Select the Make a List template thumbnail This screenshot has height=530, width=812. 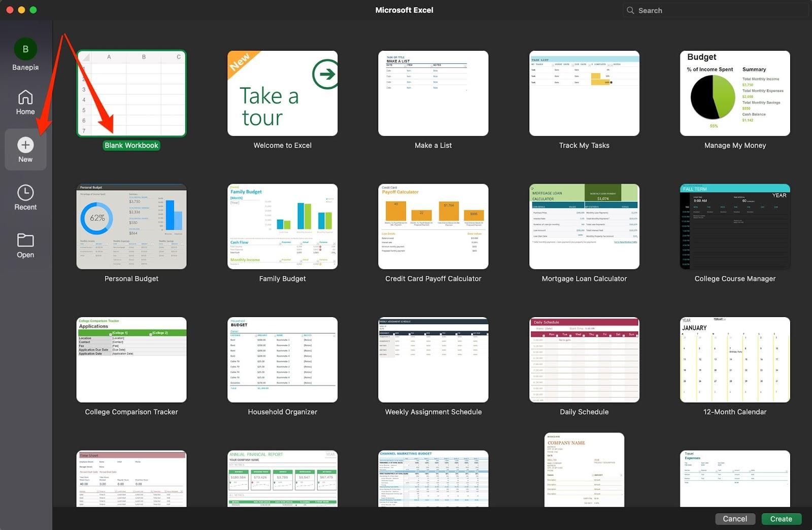433,93
